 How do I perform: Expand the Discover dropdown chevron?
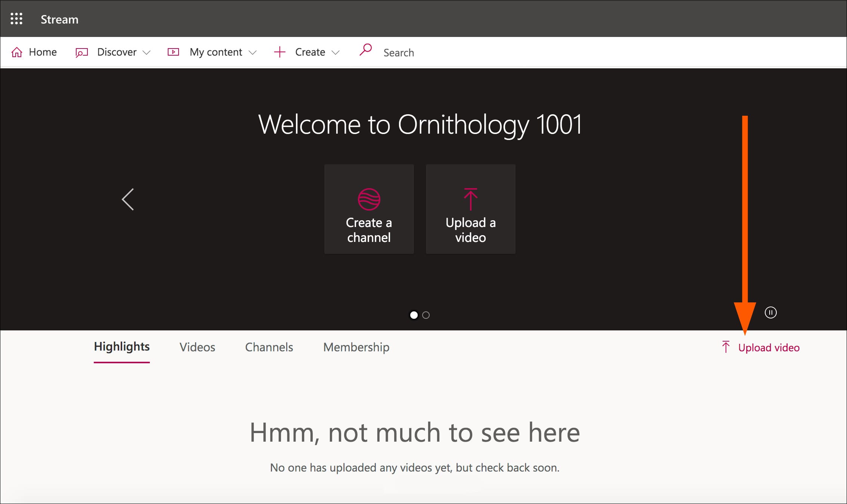(x=147, y=53)
